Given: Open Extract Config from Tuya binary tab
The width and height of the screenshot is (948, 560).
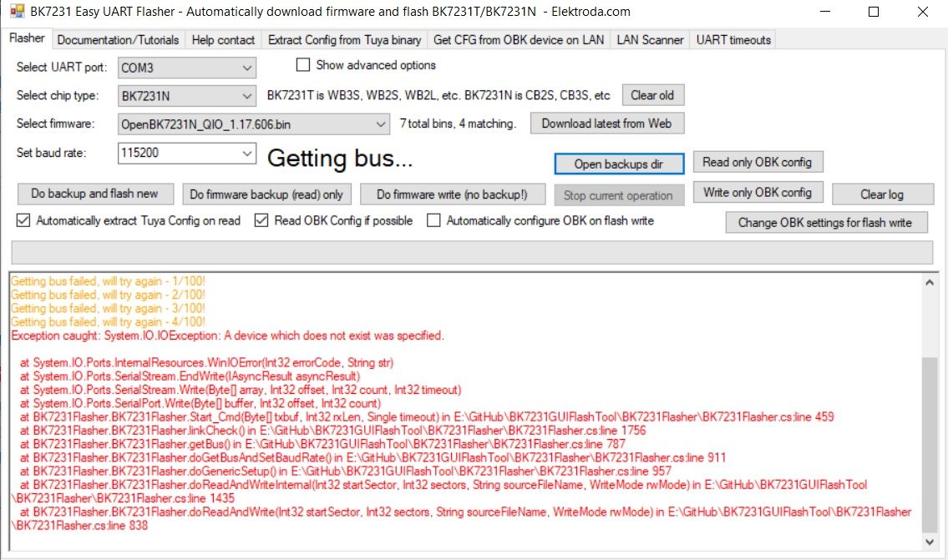Looking at the screenshot, I should (344, 40).
